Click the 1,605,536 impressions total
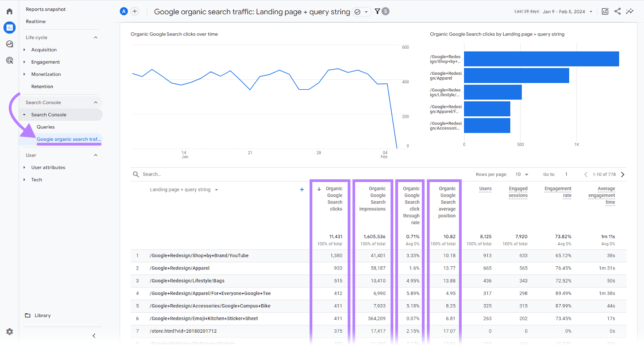 pyautogui.click(x=374, y=237)
